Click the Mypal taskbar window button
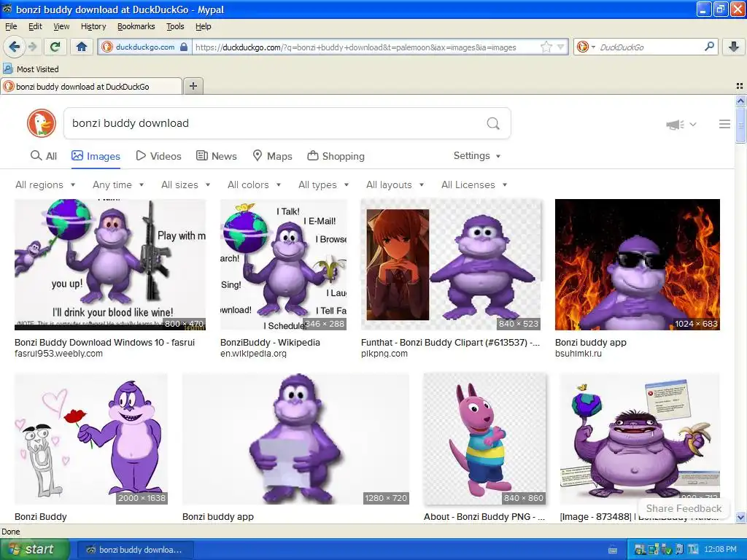The width and height of the screenshot is (747, 560). click(x=135, y=550)
